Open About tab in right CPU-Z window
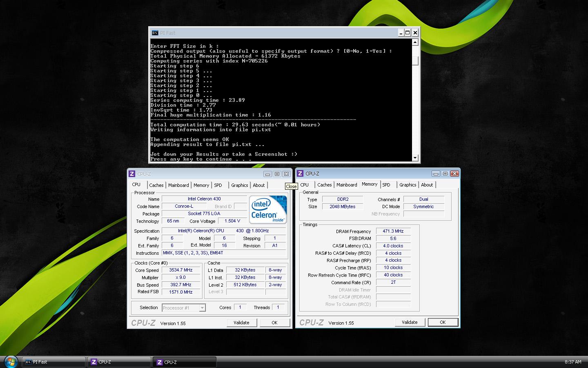Screen dimensions: 588x368 427,185
